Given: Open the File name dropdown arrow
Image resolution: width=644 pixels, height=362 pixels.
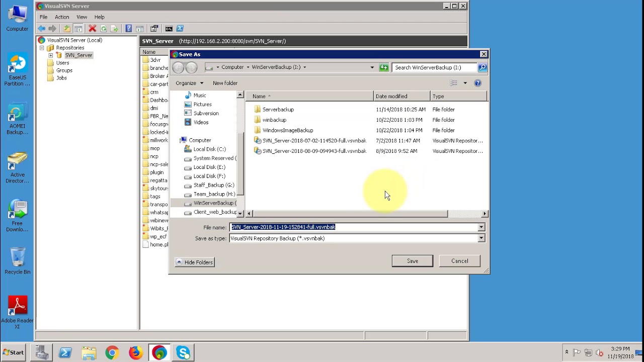Looking at the screenshot, I should (481, 227).
